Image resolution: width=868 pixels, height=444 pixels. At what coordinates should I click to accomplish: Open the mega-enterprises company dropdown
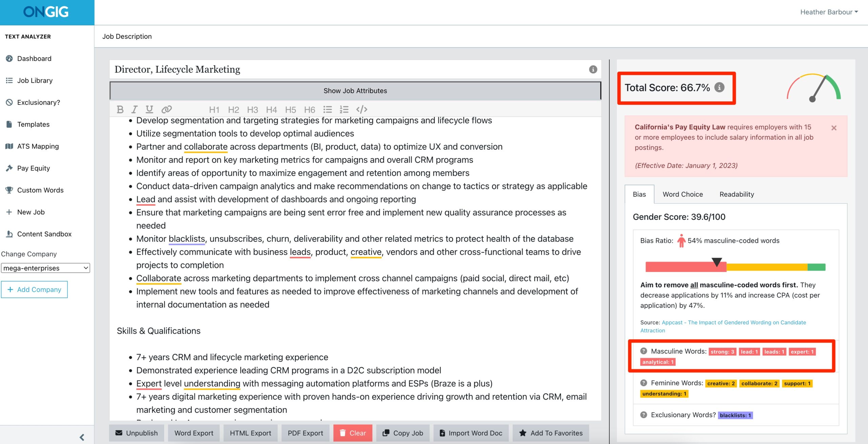pos(45,268)
